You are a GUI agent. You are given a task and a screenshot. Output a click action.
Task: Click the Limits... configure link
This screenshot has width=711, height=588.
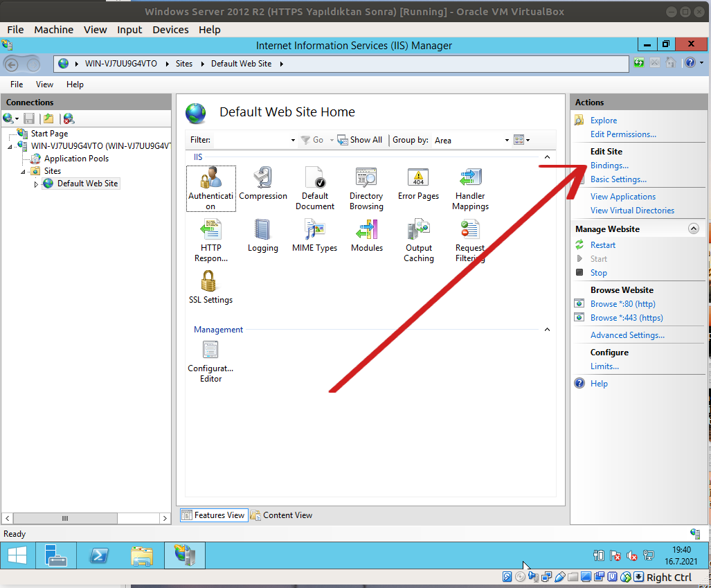coord(604,366)
